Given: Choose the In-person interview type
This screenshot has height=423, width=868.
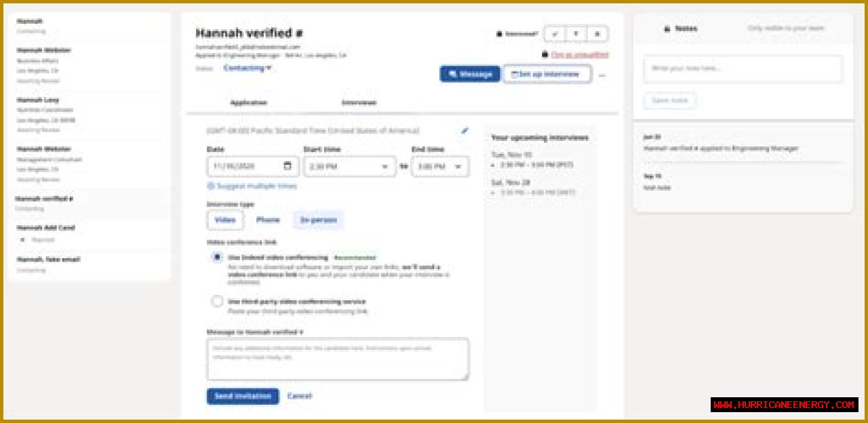Looking at the screenshot, I should point(318,220).
